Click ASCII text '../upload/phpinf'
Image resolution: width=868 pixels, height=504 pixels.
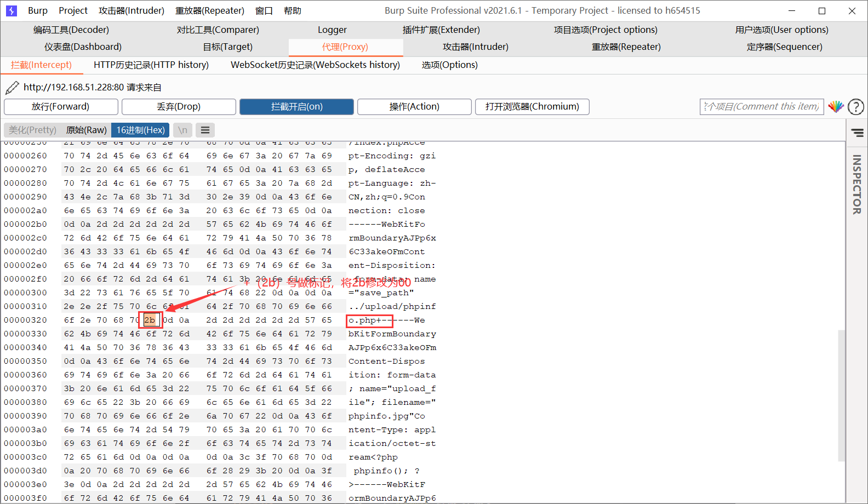[392, 306]
